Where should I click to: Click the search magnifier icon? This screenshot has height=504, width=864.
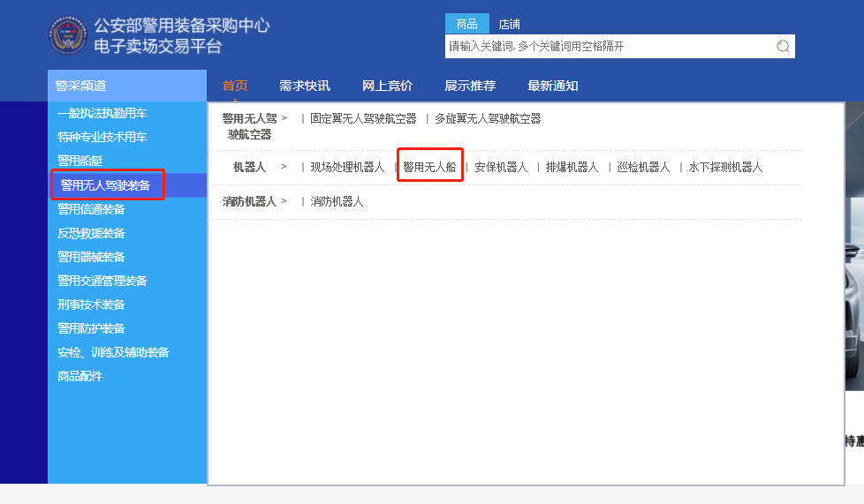[782, 47]
